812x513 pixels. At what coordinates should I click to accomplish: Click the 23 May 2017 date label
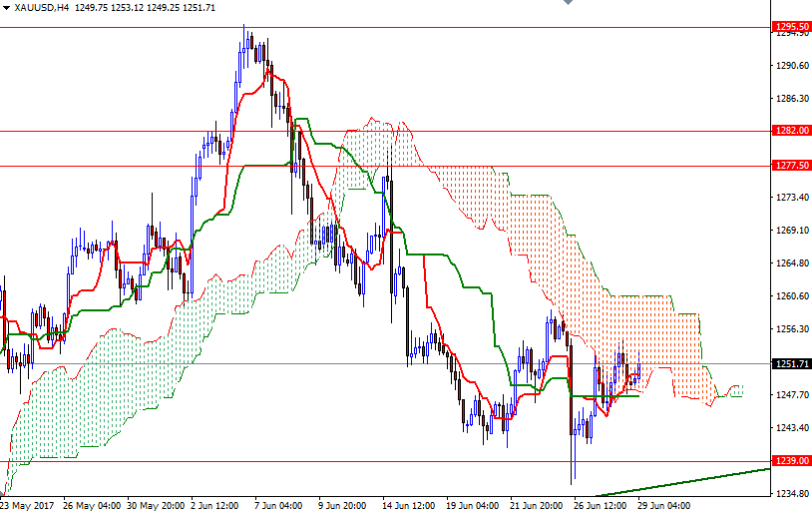click(27, 505)
